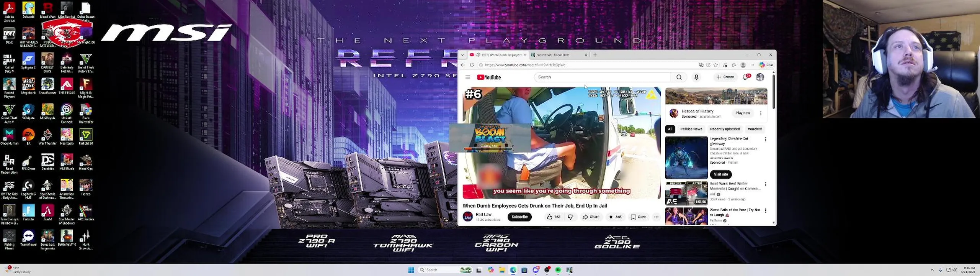Click into the YouTube search field

click(602, 77)
